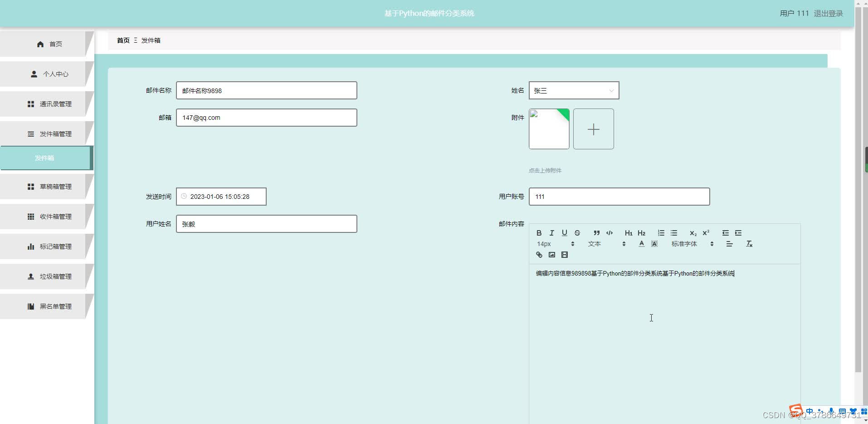This screenshot has height=424, width=868.
Task: Expand the 发件箱管理 sidebar menu
Action: click(x=47, y=134)
